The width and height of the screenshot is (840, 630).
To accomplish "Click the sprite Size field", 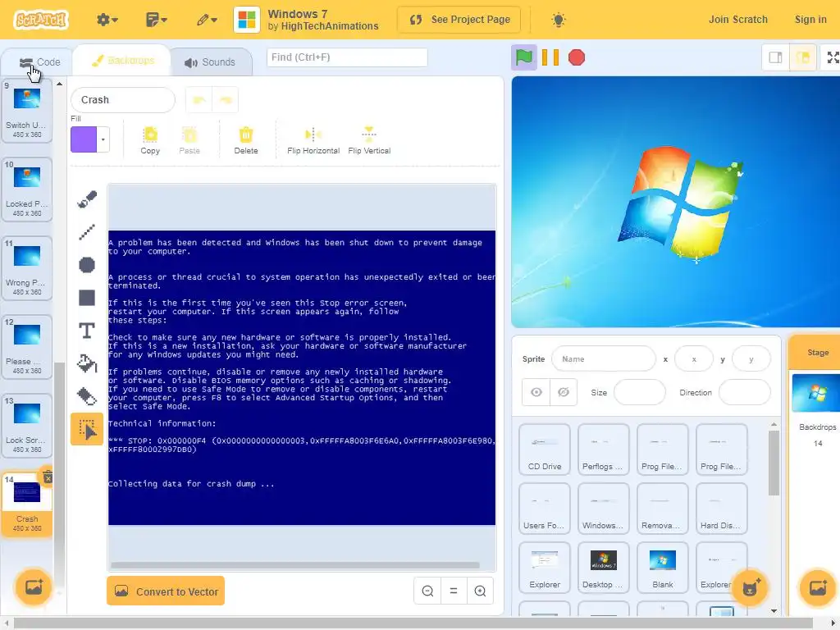I will click(639, 392).
